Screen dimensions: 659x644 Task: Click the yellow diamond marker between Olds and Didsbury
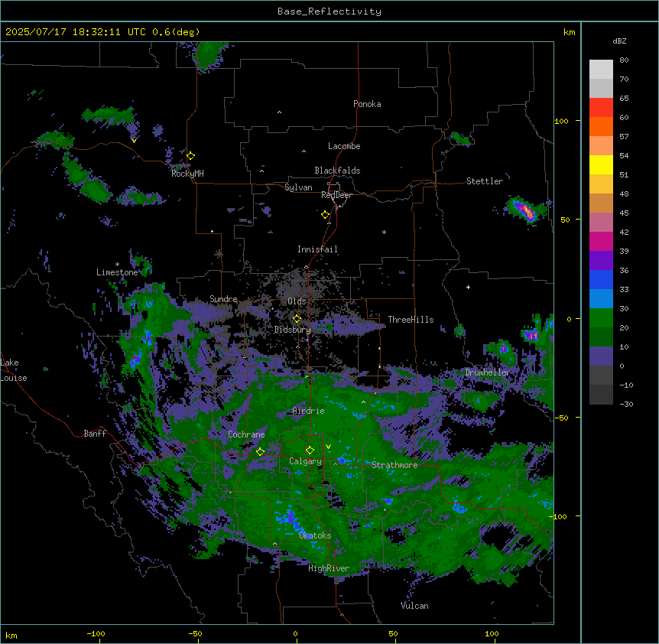(x=297, y=318)
